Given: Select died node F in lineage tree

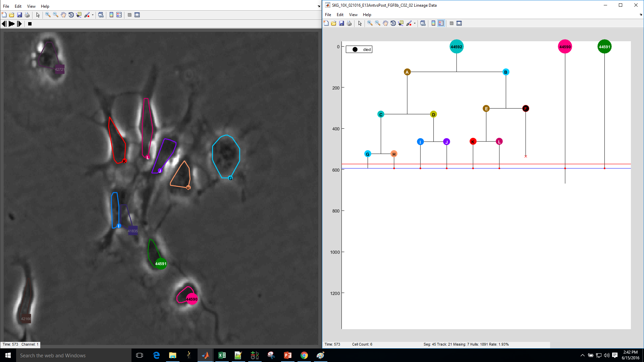Looking at the screenshot, I should point(526,108).
